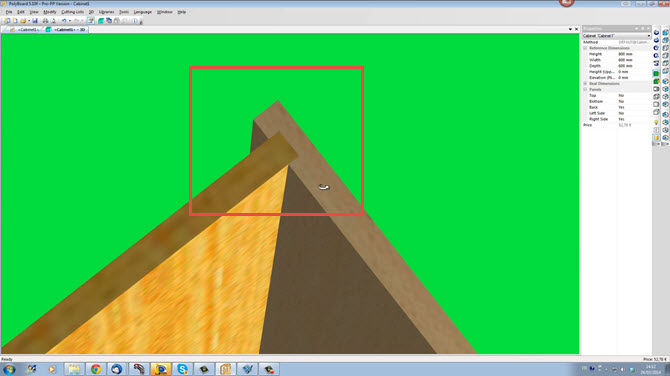Open File Explorer from taskbar
The width and height of the screenshot is (670, 376).
74,369
